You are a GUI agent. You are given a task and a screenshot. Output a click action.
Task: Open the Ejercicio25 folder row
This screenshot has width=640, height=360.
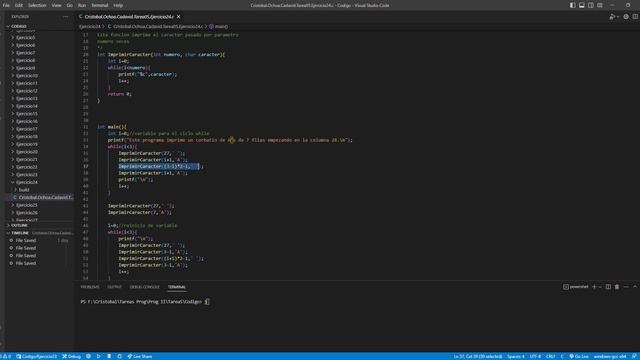tap(39, 205)
